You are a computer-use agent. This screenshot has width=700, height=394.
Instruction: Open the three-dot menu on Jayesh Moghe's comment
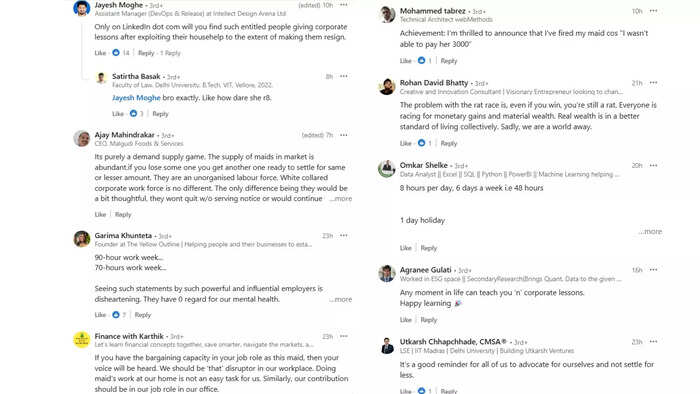[x=343, y=5]
